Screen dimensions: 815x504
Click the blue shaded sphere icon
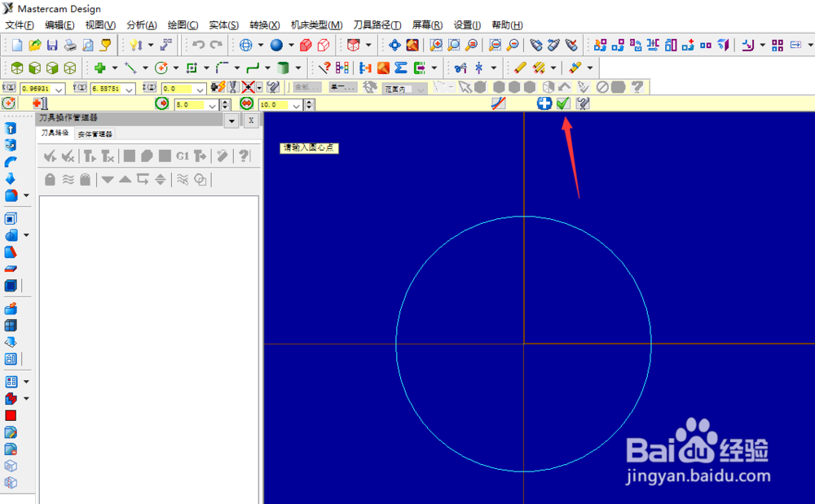276,45
